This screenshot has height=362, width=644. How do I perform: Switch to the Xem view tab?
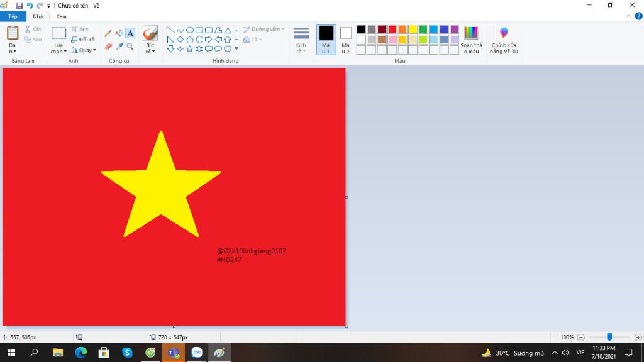click(61, 16)
